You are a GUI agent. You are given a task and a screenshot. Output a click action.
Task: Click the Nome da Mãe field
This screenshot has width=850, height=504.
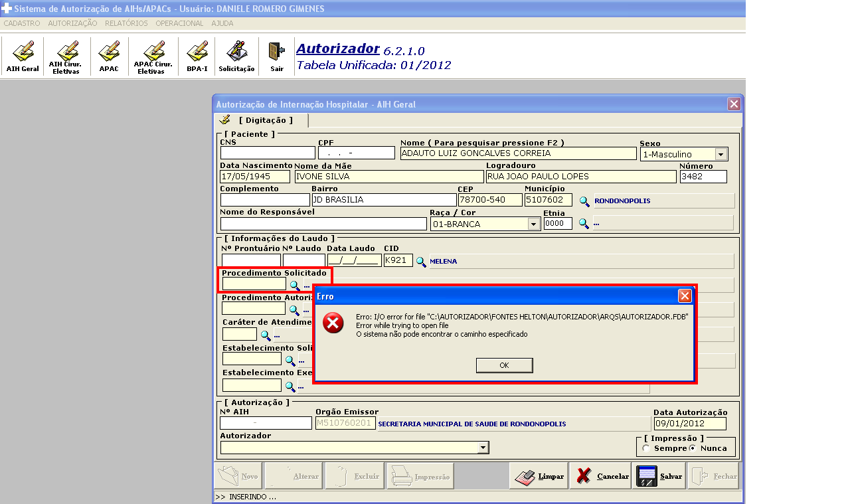pos(389,177)
